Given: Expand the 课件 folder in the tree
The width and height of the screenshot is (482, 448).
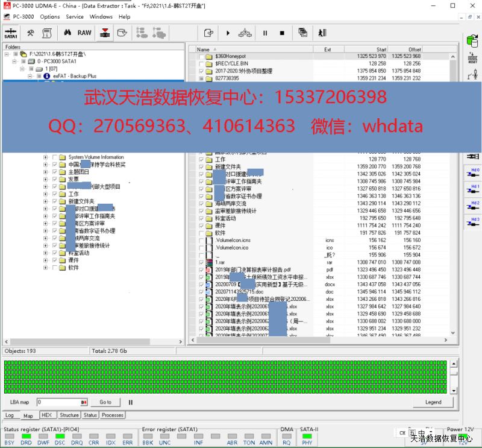Looking at the screenshot, I should (46, 260).
